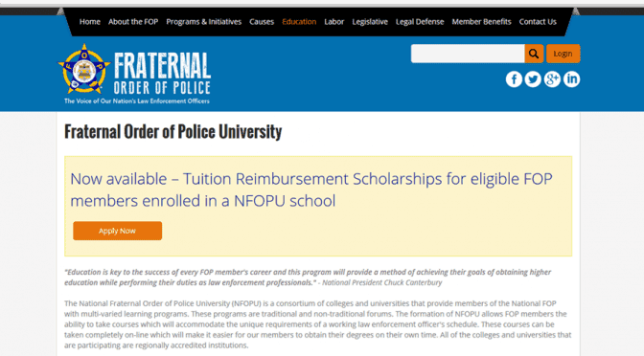Image resolution: width=644 pixels, height=356 pixels.
Task: Open the Google Plus icon
Action: (x=552, y=79)
